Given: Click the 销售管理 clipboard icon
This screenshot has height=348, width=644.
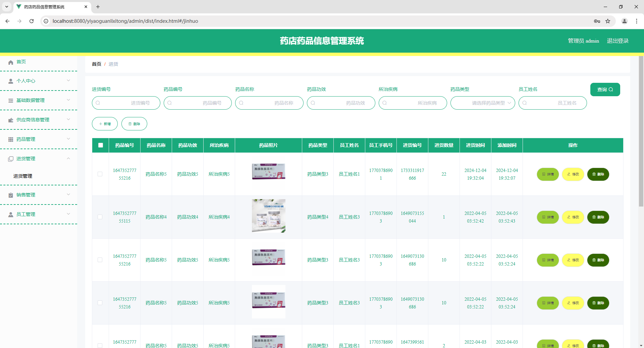Looking at the screenshot, I should (x=11, y=195).
